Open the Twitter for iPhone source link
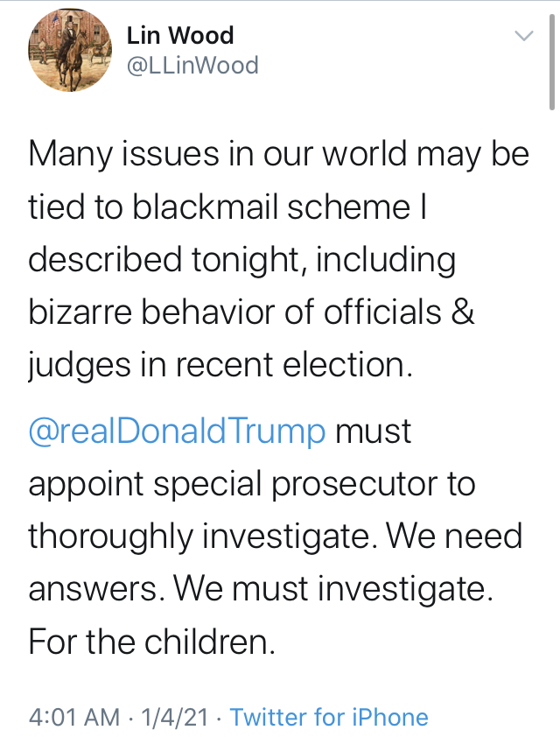The image size is (560, 737). 329,717
